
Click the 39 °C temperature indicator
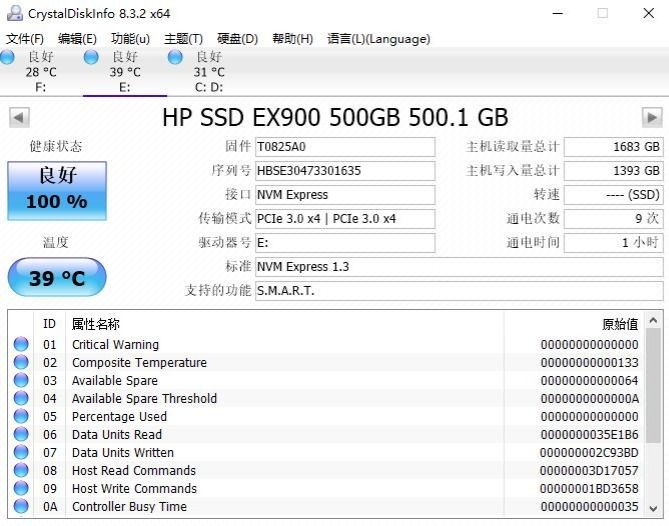[57, 278]
